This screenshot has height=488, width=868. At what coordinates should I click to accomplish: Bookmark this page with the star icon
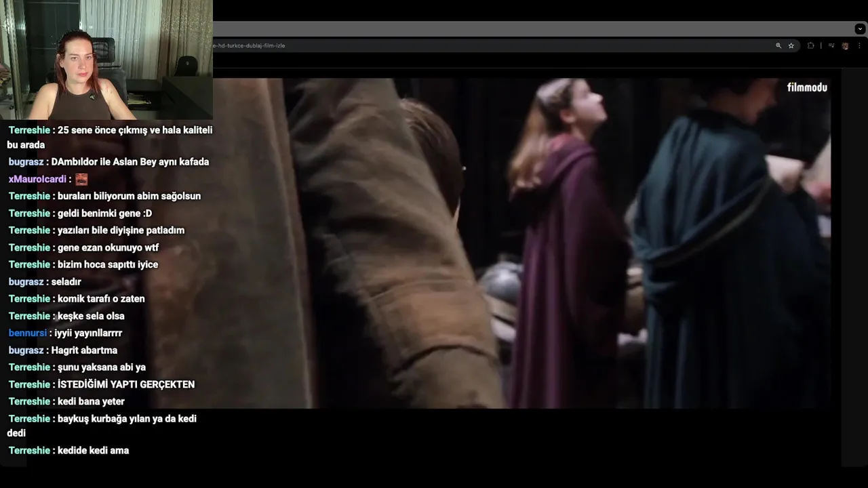(x=791, y=45)
